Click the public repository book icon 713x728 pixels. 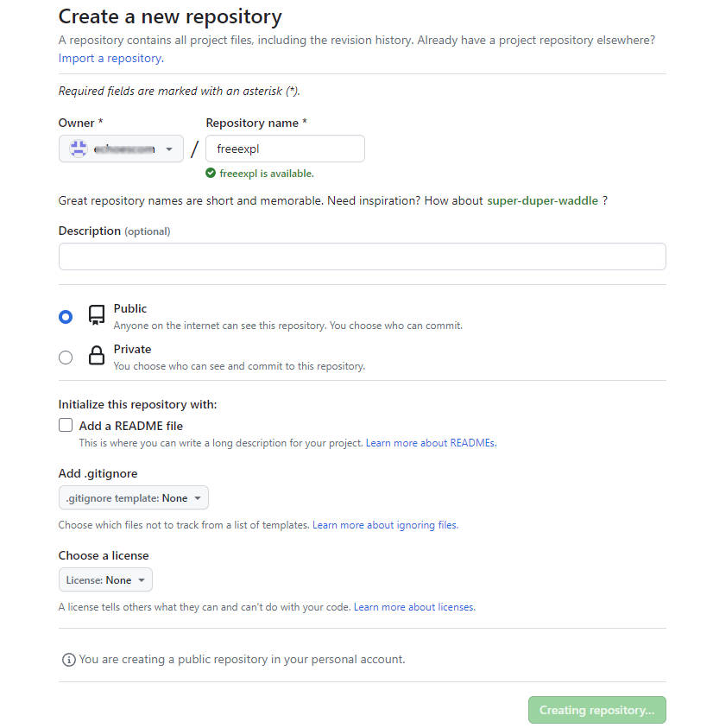click(97, 315)
